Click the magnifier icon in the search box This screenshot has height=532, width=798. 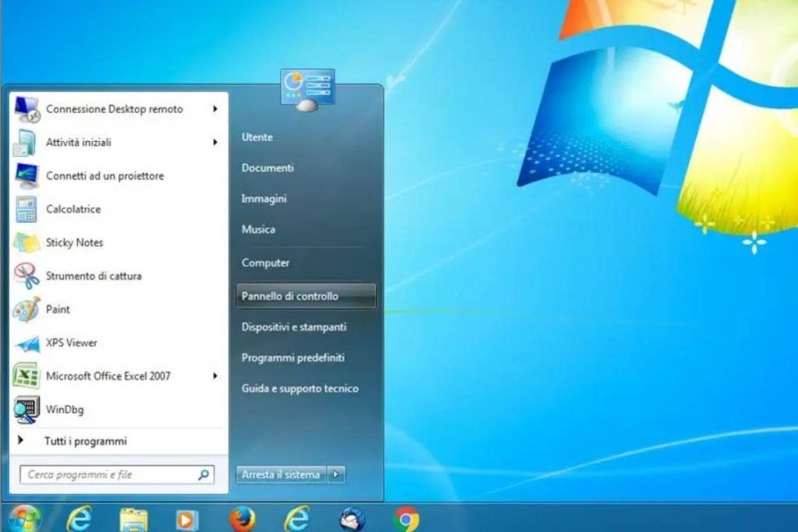coord(203,475)
